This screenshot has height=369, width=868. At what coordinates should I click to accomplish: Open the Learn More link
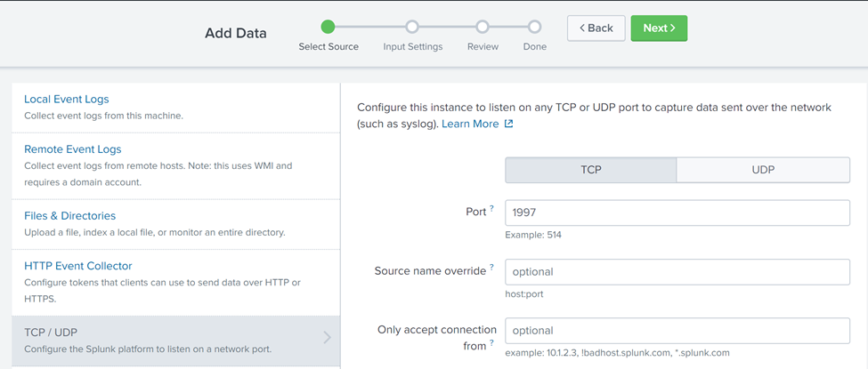[470, 124]
